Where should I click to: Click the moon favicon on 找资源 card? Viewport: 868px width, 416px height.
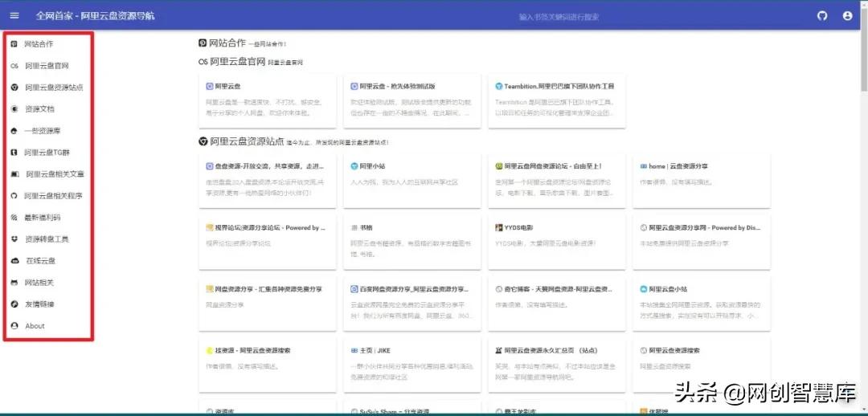pos(209,350)
